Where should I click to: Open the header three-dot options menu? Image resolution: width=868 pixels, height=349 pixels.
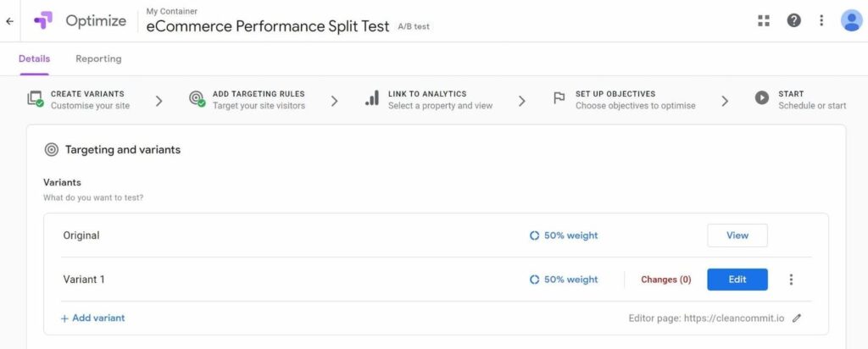821,21
